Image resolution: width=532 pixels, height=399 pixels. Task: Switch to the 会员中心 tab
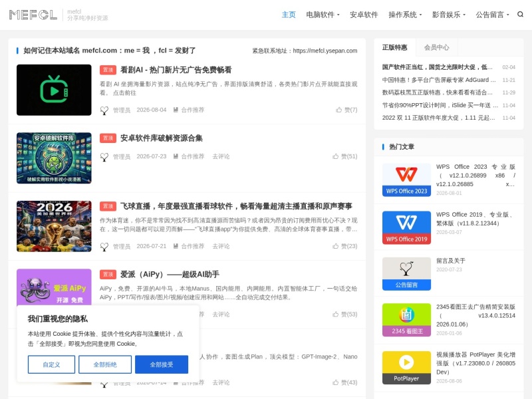tap(437, 47)
